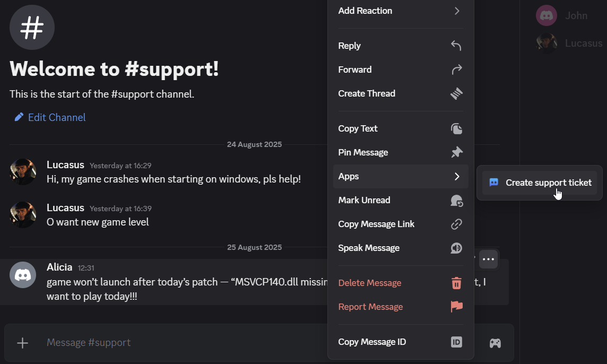Click the chain-link icon for Copy Message Link
The width and height of the screenshot is (607, 364).
coord(456,224)
